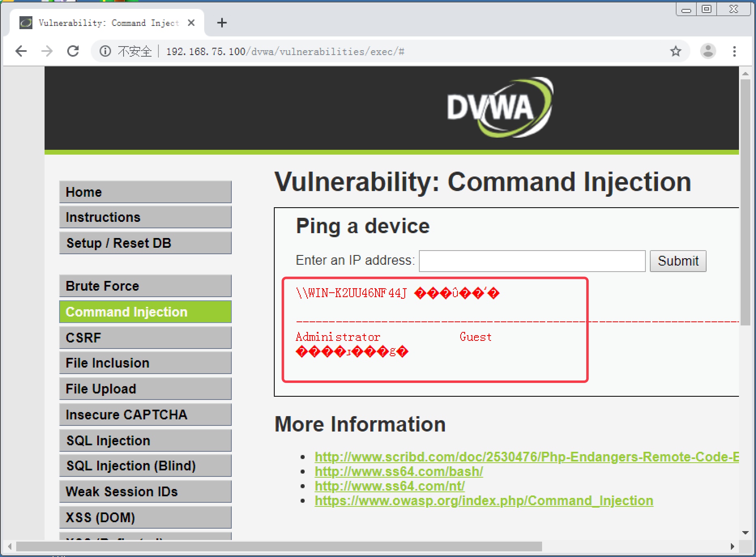This screenshot has width=756, height=557.
Task: Click the More Information heading
Action: click(360, 424)
